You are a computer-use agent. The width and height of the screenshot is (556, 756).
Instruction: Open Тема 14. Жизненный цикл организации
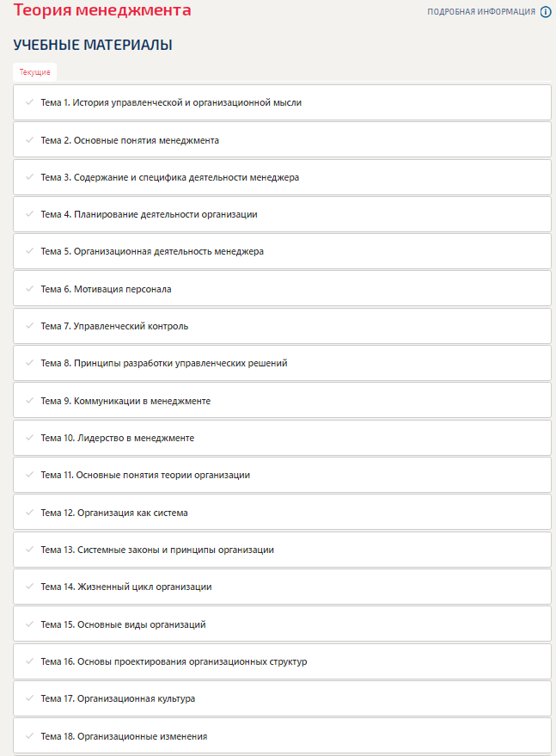coord(282,587)
